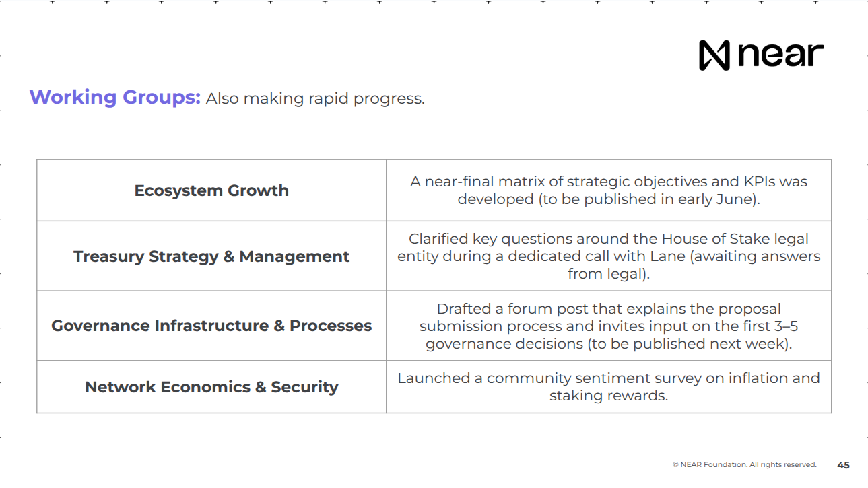868x488 pixels.
Task: Select the "Working Groups:" purple heading
Action: pos(115,97)
